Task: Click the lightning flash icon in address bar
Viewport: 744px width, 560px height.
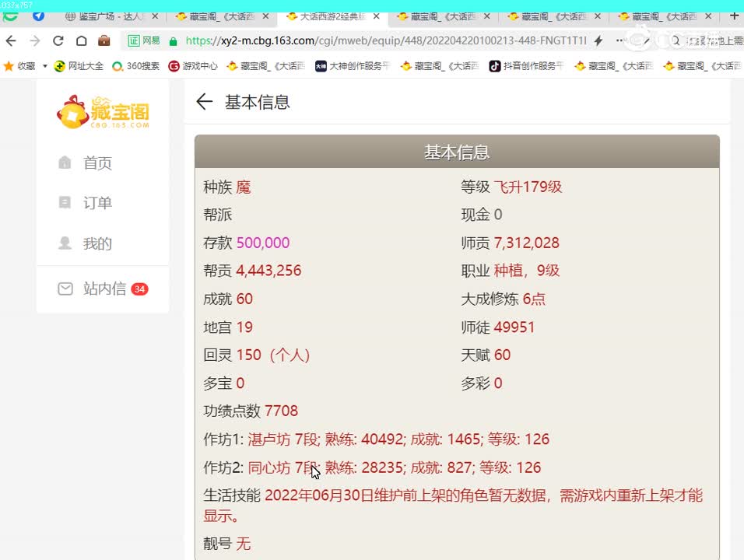Action: pos(598,41)
